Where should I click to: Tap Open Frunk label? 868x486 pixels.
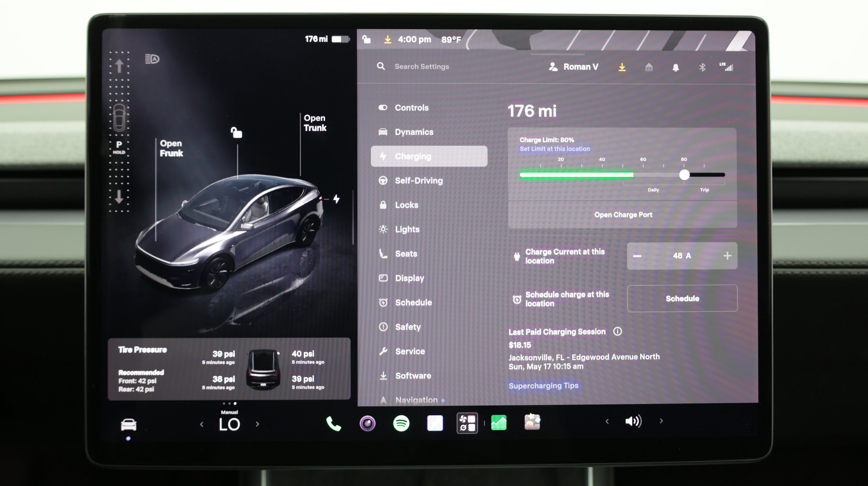(x=171, y=148)
